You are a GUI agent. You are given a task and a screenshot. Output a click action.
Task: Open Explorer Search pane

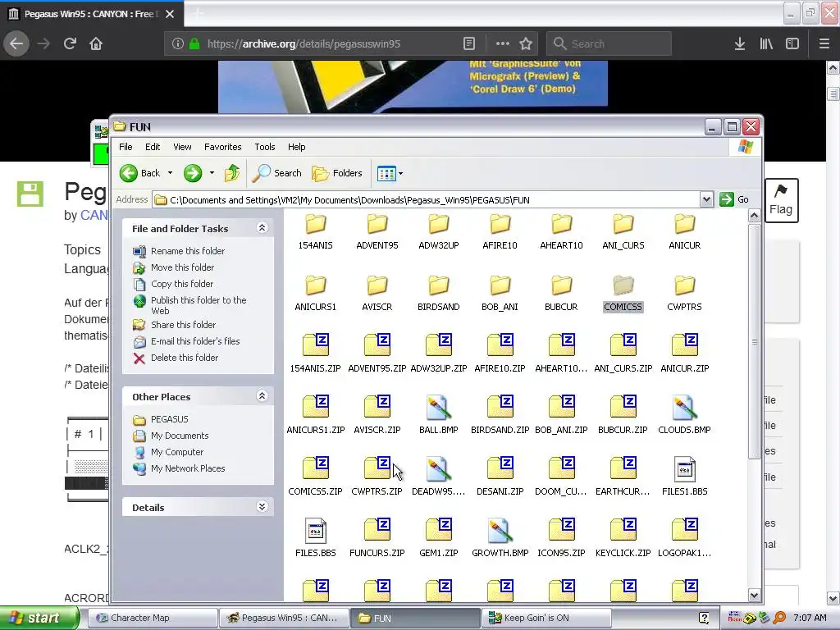click(x=277, y=173)
